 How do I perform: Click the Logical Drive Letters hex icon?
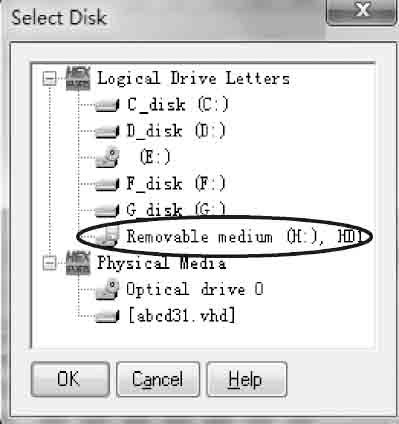tap(78, 79)
